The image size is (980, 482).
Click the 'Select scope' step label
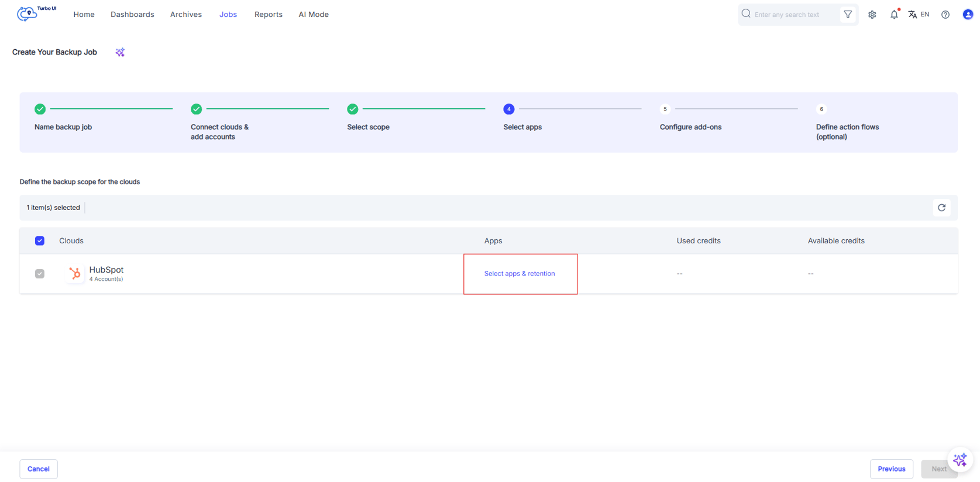pyautogui.click(x=368, y=127)
